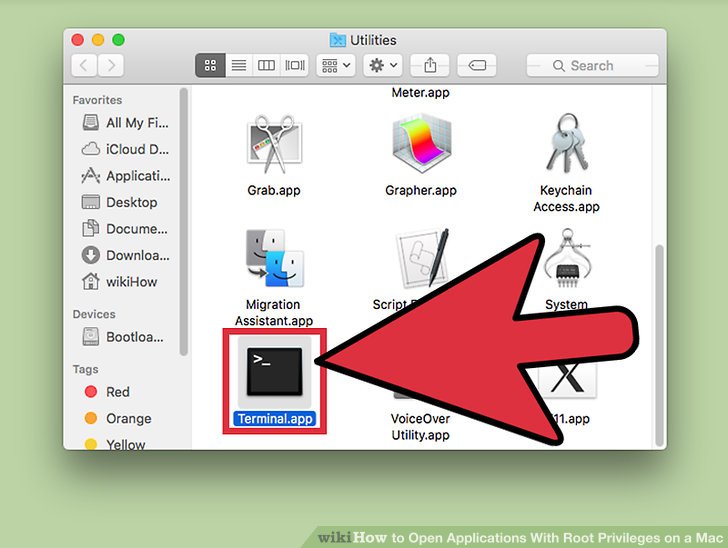Click the Devices sidebar heading
Screen dimensions: 728x548
point(94,314)
